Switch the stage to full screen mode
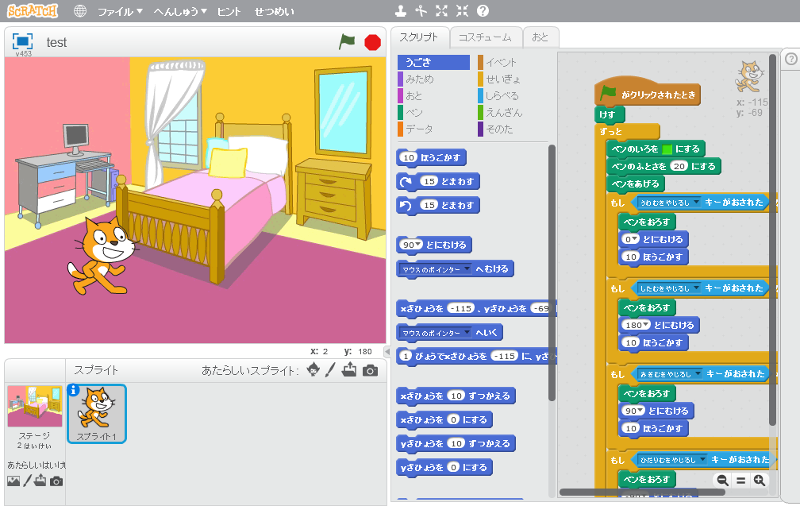 22,41
